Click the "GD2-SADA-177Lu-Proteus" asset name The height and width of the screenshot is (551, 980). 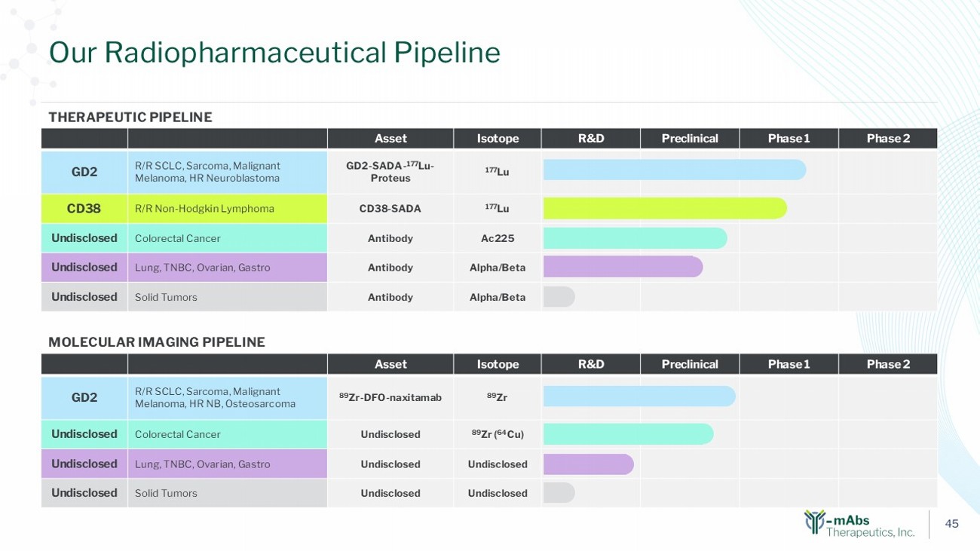tap(390, 172)
